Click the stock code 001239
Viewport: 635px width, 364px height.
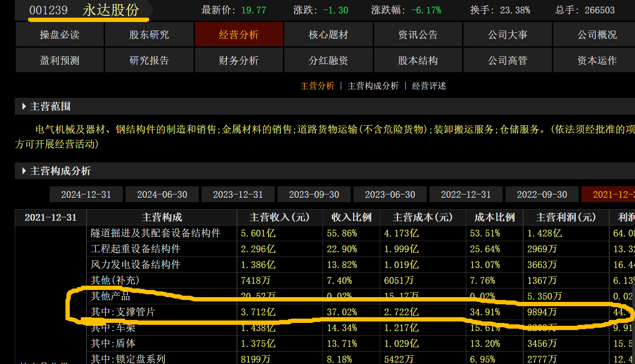[49, 10]
